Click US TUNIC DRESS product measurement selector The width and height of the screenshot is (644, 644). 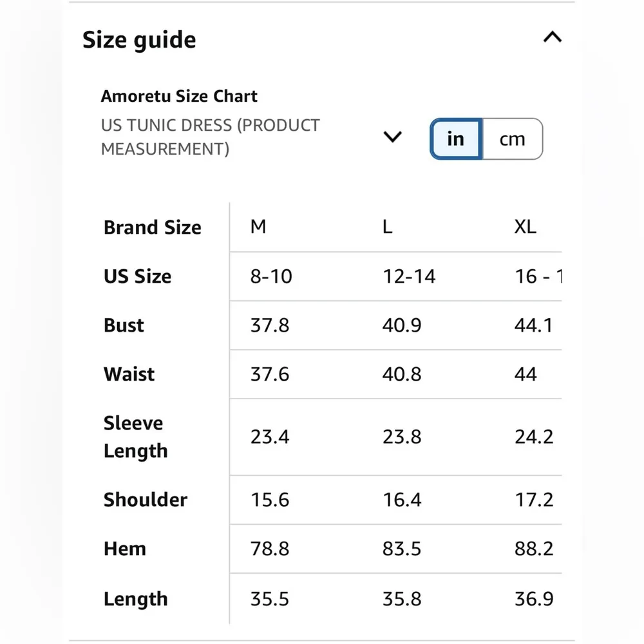(x=210, y=137)
